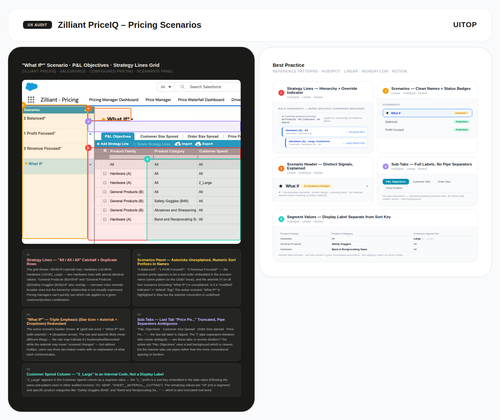Click the Hardware (A) · Large Customers rule card

click(326, 143)
